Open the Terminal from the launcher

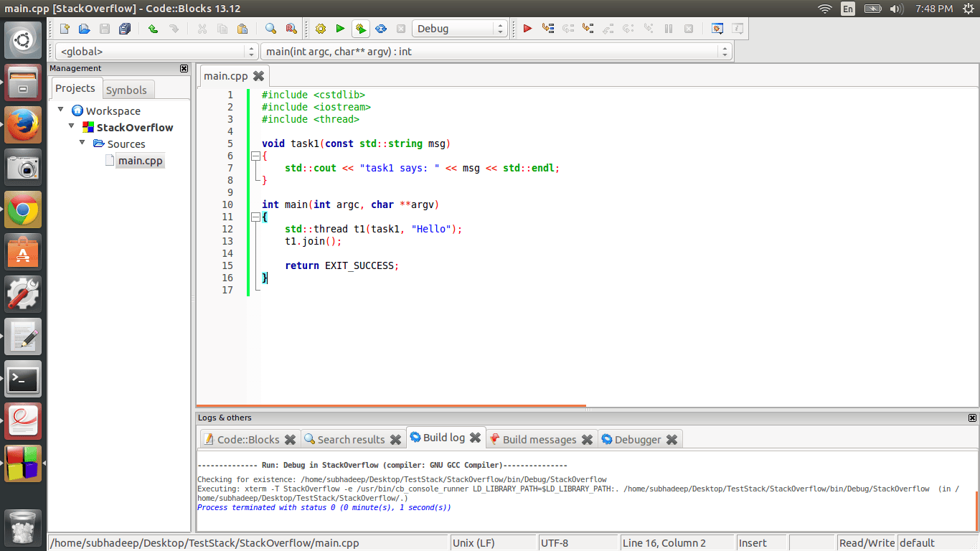click(x=23, y=379)
